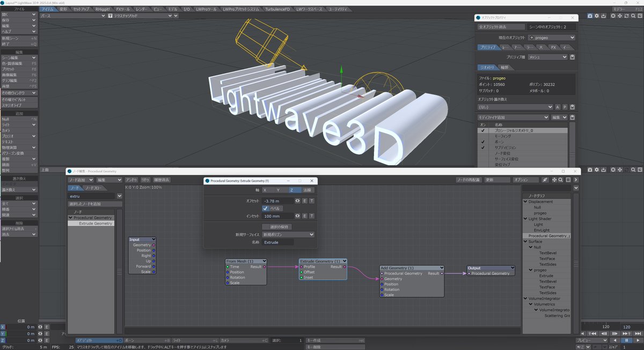
Task: Toggle the checkmark for ボーン modifier
Action: (x=483, y=142)
